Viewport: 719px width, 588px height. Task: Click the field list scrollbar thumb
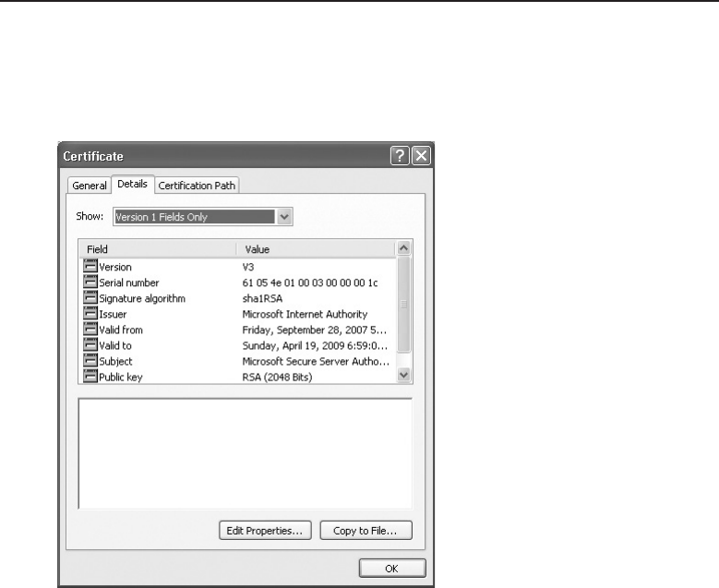(x=403, y=304)
